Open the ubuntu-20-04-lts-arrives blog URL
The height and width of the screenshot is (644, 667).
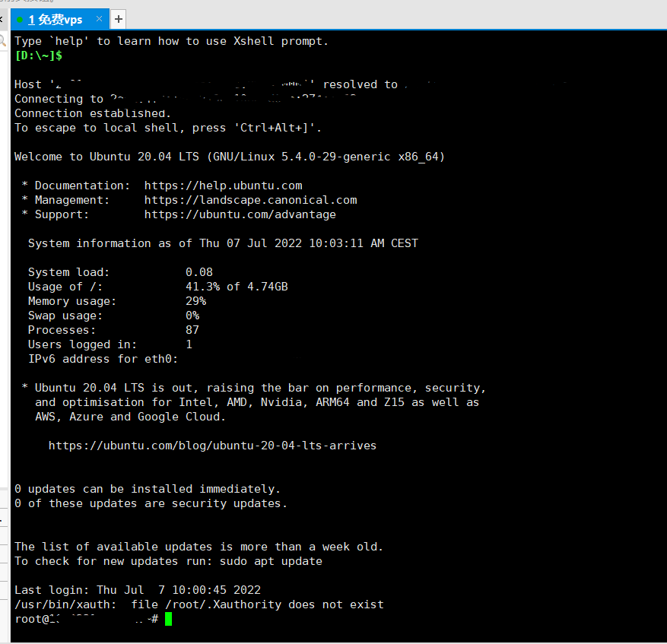212,446
